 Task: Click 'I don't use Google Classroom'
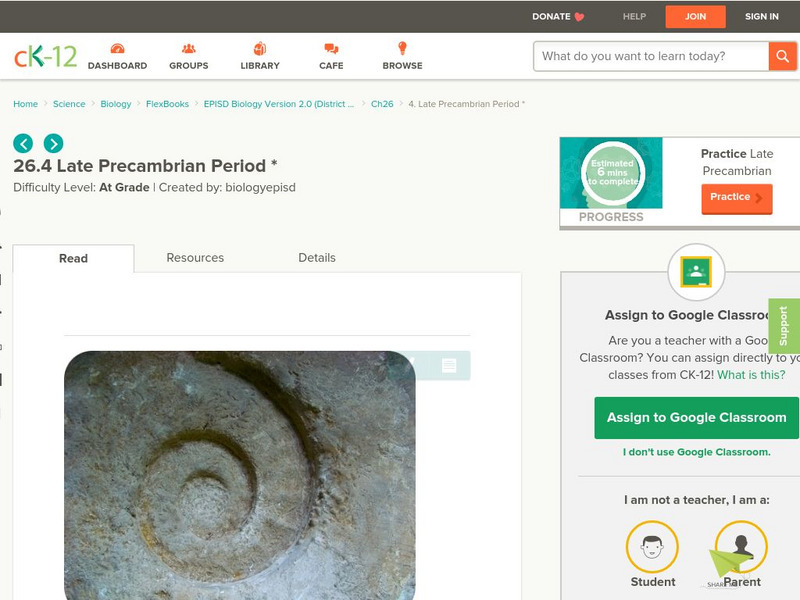pos(697,452)
